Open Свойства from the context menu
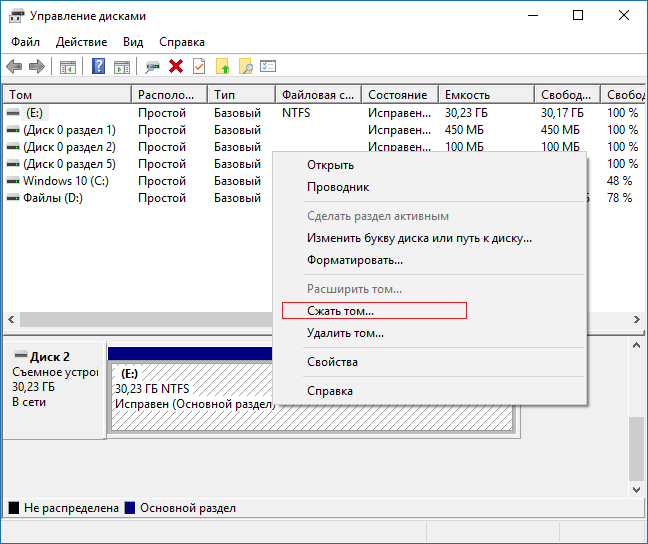This screenshot has height=544, width=648. click(429, 362)
